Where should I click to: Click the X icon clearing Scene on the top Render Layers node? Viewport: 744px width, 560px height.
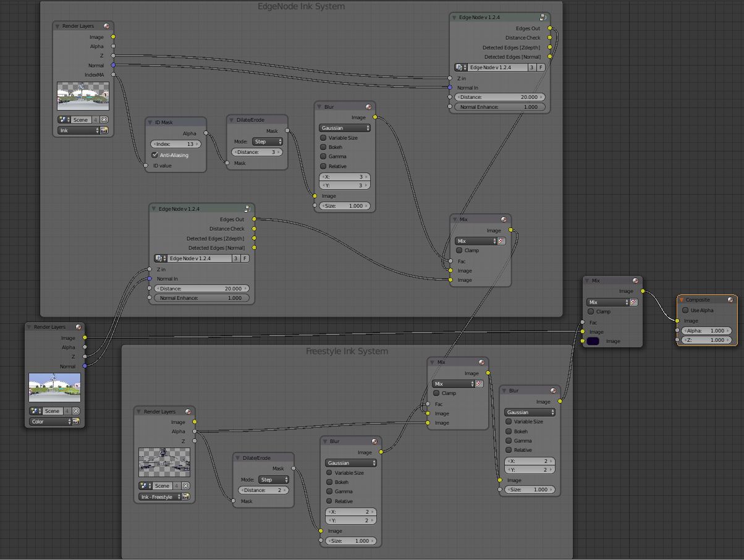click(x=103, y=119)
